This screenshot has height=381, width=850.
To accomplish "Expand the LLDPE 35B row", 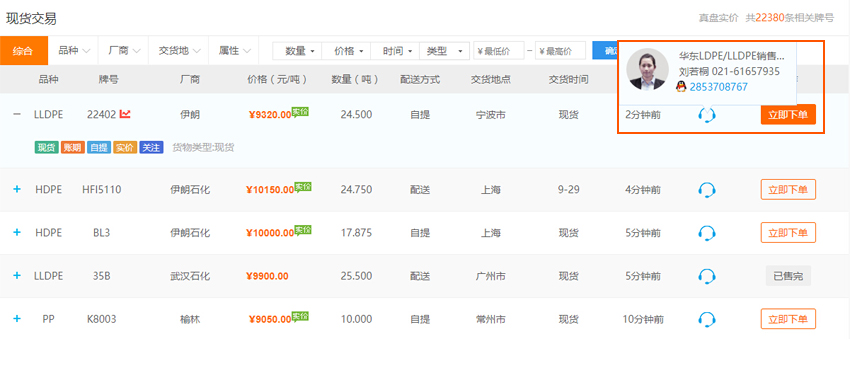I will [x=17, y=275].
